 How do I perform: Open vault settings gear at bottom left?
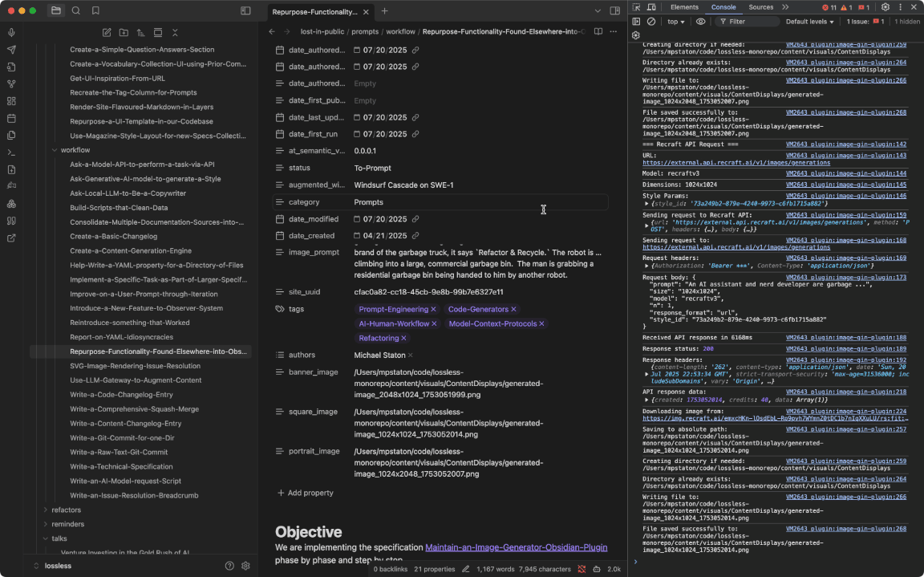(245, 566)
